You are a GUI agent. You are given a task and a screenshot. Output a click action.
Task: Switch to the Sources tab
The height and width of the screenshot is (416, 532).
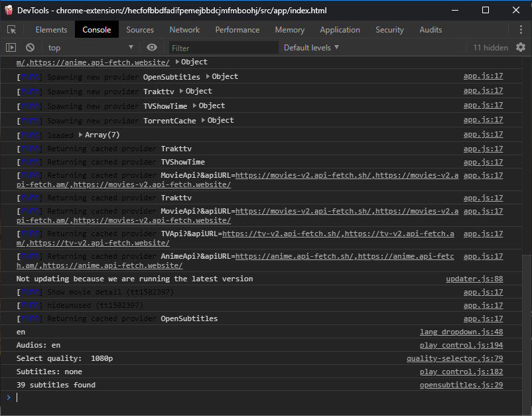click(x=140, y=30)
